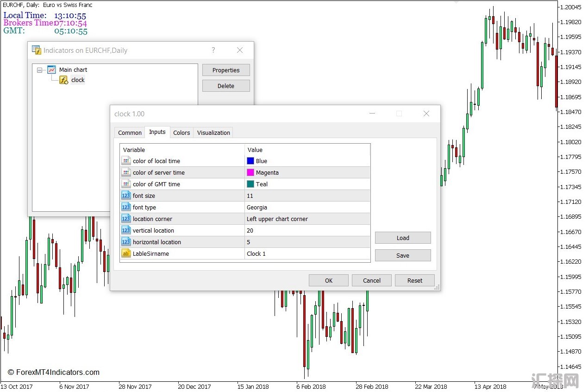
Task: Open the Colors tab
Action: coord(181,133)
